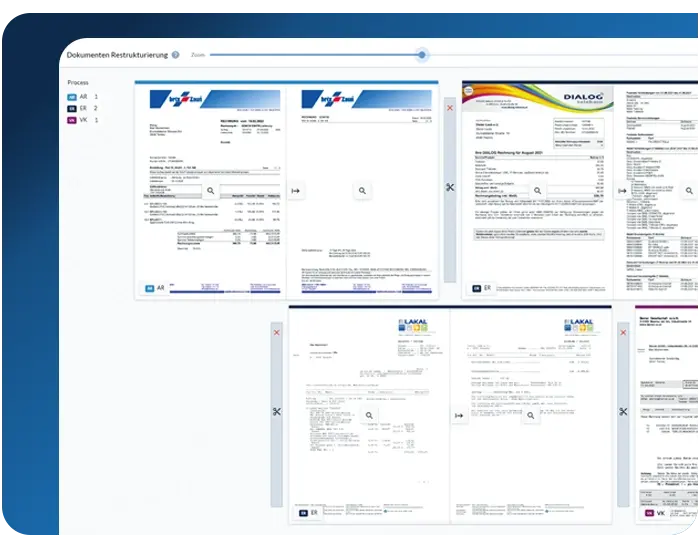Magnify second LAKAL page

pos(531,416)
